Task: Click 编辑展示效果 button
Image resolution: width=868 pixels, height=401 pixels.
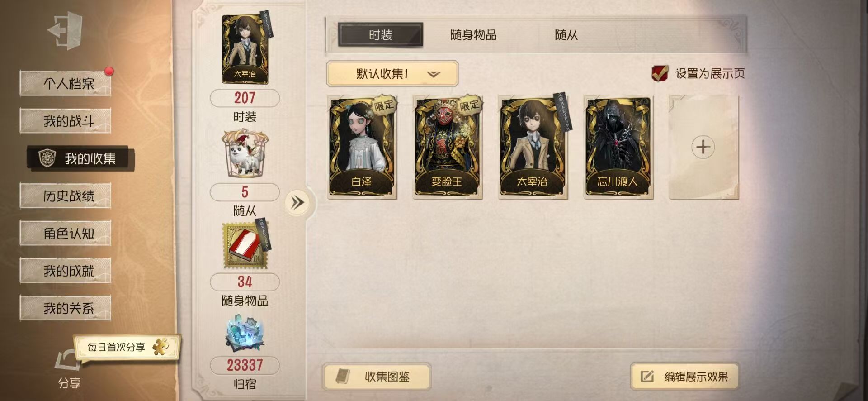Action: [684, 377]
